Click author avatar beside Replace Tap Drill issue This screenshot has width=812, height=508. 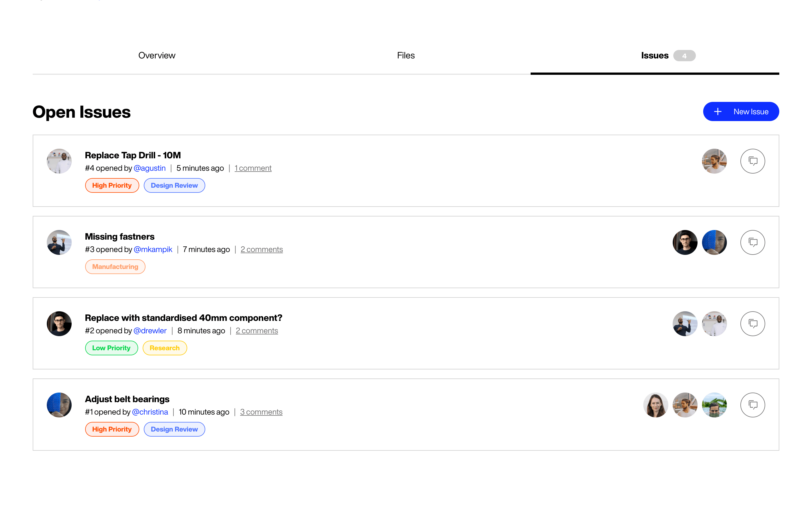tap(59, 161)
